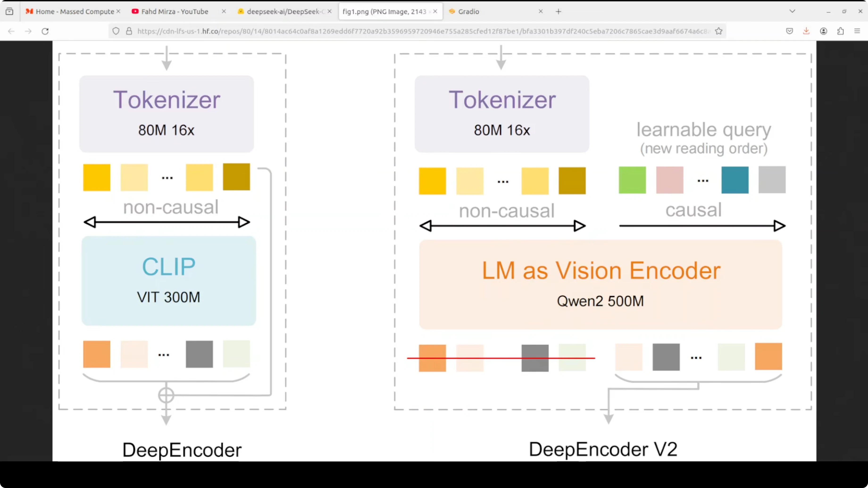The width and height of the screenshot is (868, 488).
Task: Close the deepseek-ai/DeepSeek tab
Action: click(330, 12)
